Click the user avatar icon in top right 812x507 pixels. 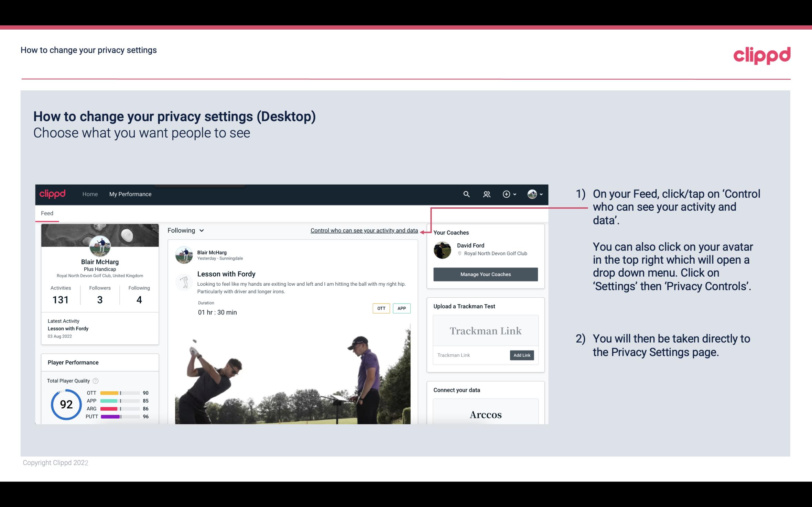[532, 194]
